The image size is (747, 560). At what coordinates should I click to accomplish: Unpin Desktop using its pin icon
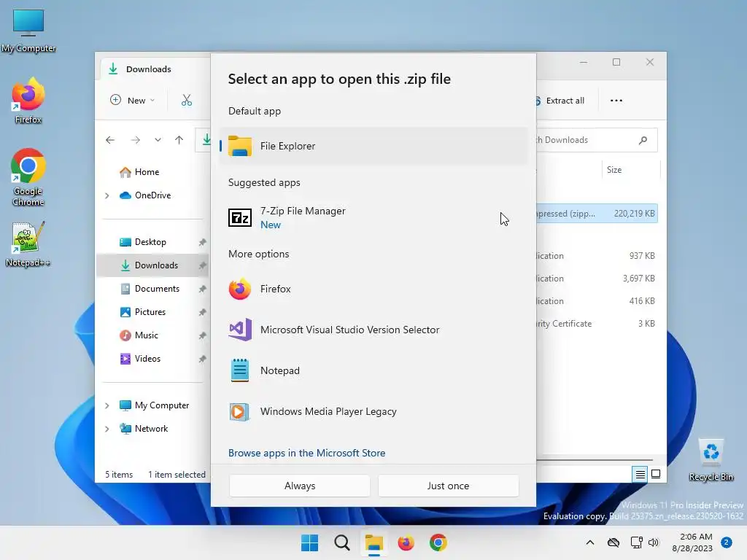[x=203, y=242]
